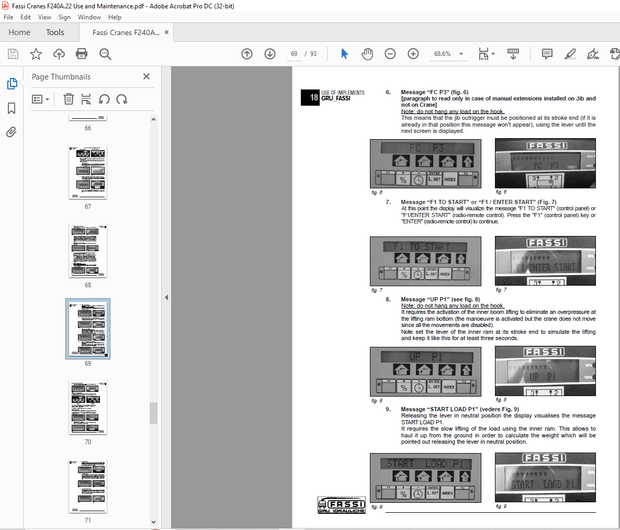Click the F1 TO START display figure
The image size is (620, 530).
[x=425, y=261]
